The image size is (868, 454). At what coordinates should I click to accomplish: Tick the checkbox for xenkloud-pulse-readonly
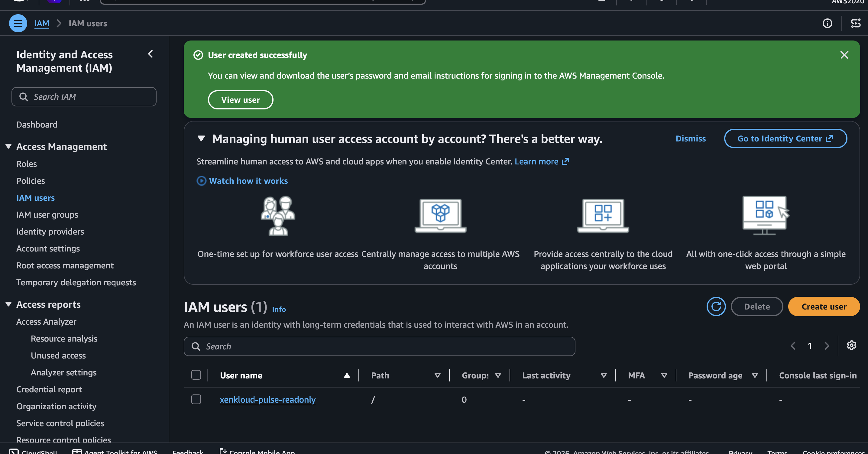tap(196, 399)
